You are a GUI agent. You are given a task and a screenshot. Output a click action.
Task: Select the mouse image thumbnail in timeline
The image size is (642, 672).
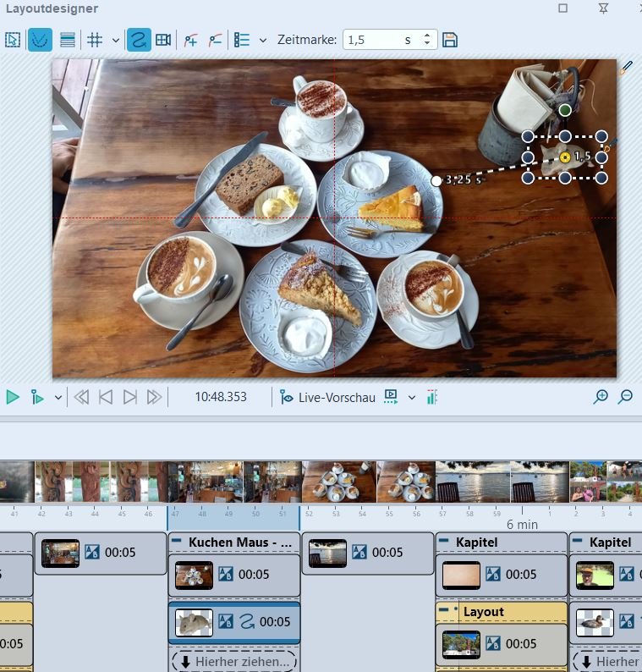point(194,622)
